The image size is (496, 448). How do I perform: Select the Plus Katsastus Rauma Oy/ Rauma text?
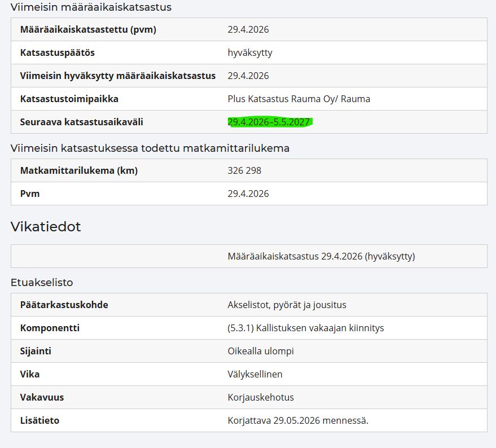point(299,99)
